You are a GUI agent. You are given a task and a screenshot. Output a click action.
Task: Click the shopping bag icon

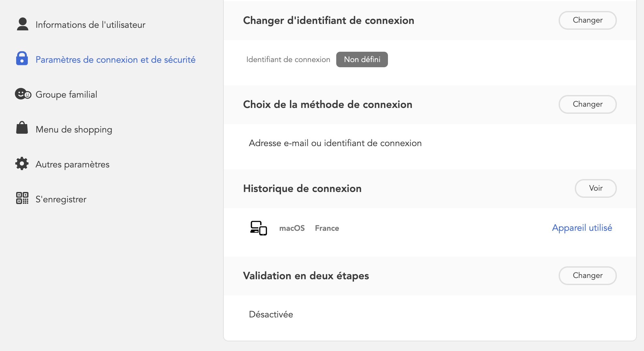(22, 128)
